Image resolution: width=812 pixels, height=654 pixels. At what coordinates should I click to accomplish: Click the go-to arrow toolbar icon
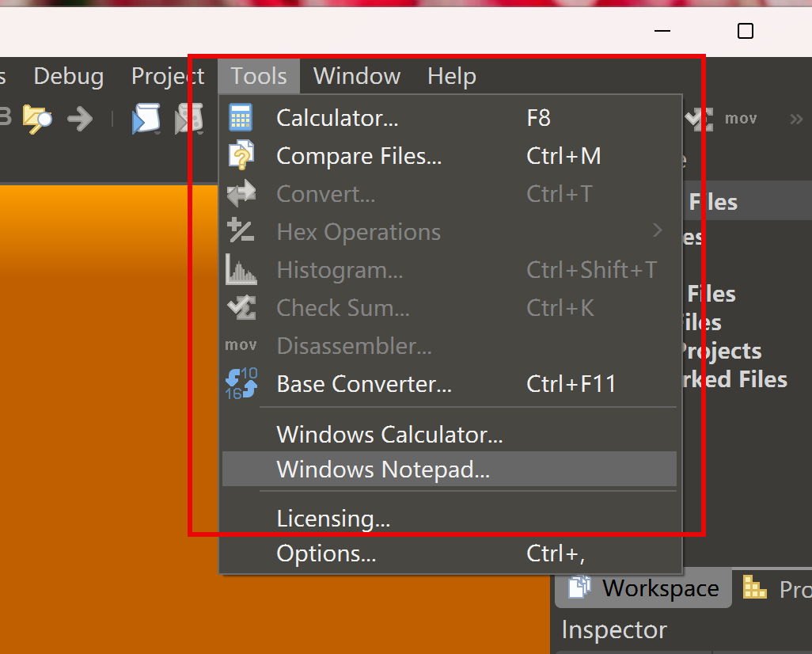(80, 119)
